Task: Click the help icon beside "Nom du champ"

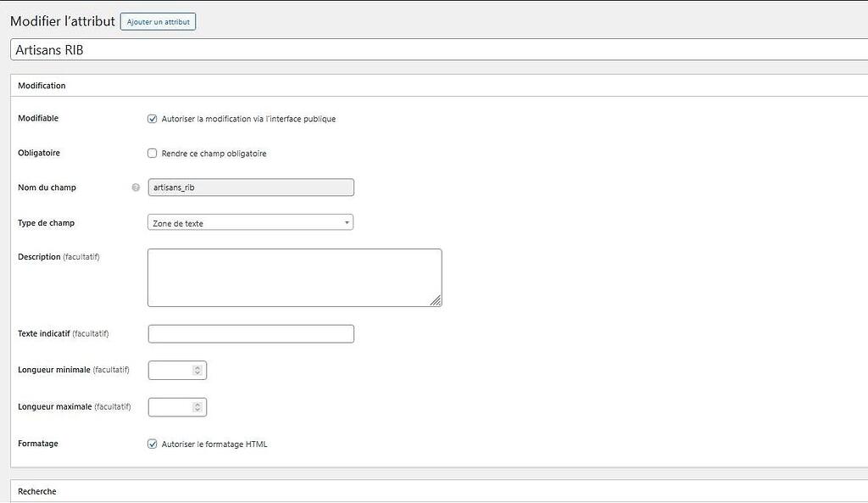Action: pyautogui.click(x=135, y=187)
